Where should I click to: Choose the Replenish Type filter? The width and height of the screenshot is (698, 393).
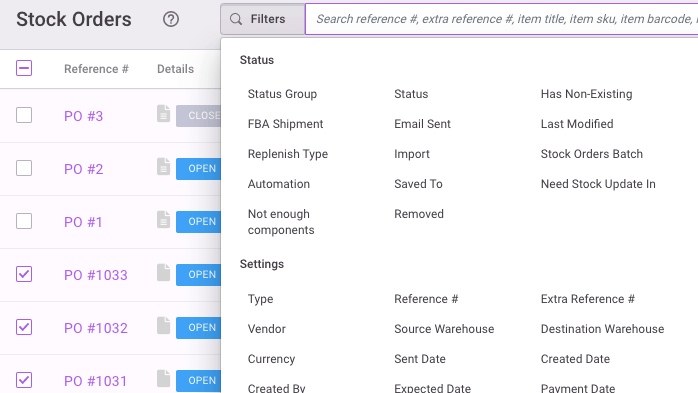tap(288, 154)
